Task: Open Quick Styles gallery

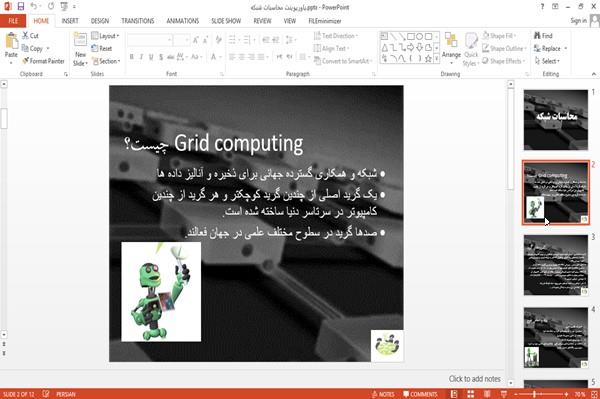Action: (471, 49)
